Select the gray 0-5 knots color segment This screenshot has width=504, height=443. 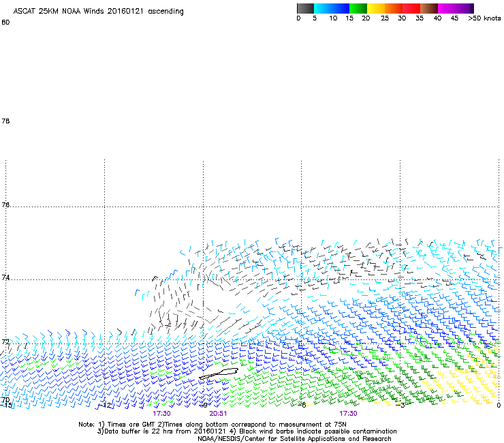[x=305, y=8]
